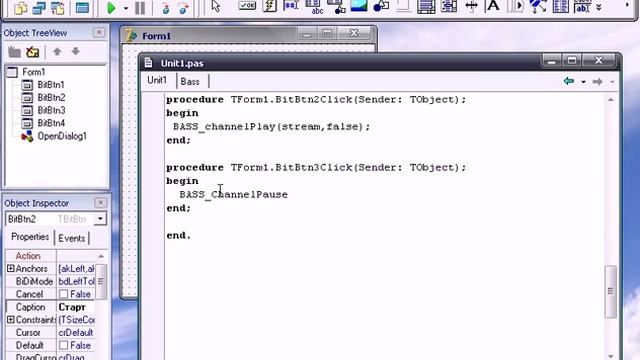This screenshot has width=640, height=360.
Task: Pick the ValueListEditor component
Action: click(x=560, y=6)
